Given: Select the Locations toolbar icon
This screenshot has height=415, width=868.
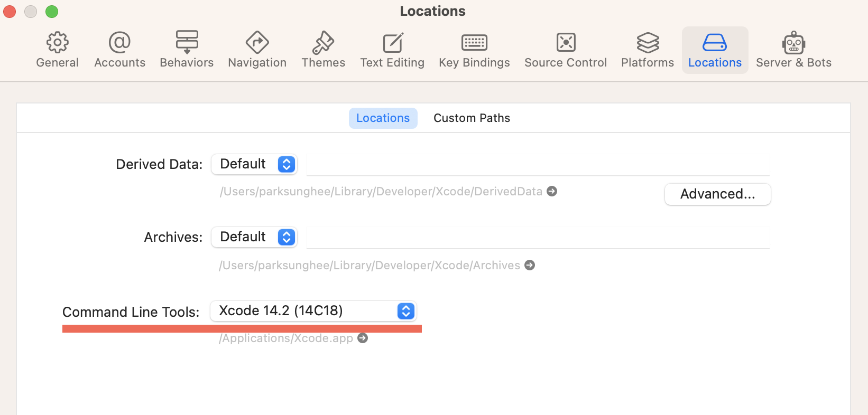Looking at the screenshot, I should click(x=715, y=50).
